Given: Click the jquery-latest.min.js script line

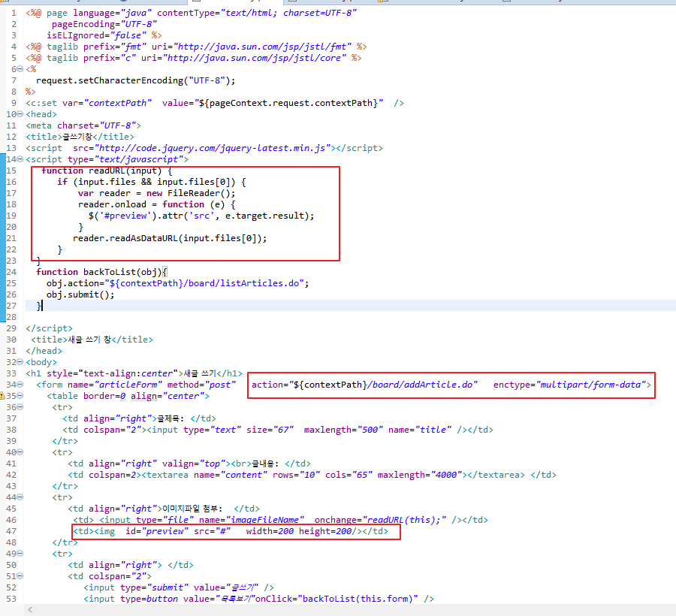Looking at the screenshot, I should click(x=204, y=148).
